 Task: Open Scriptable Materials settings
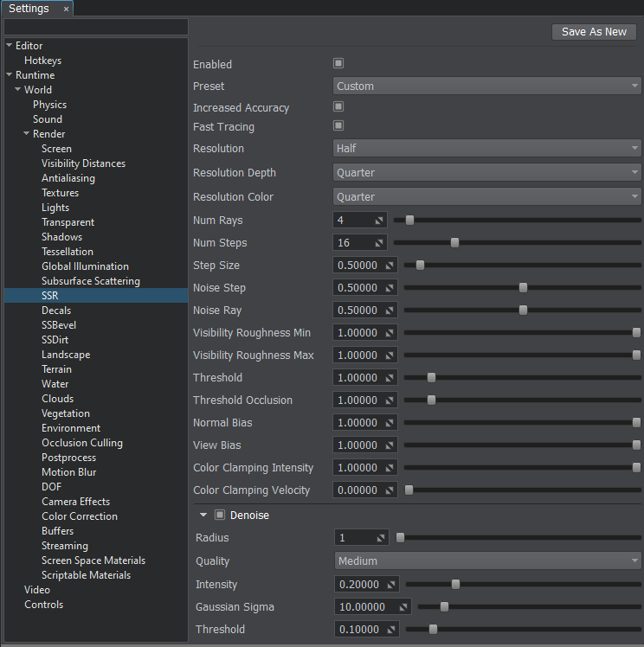(x=87, y=575)
